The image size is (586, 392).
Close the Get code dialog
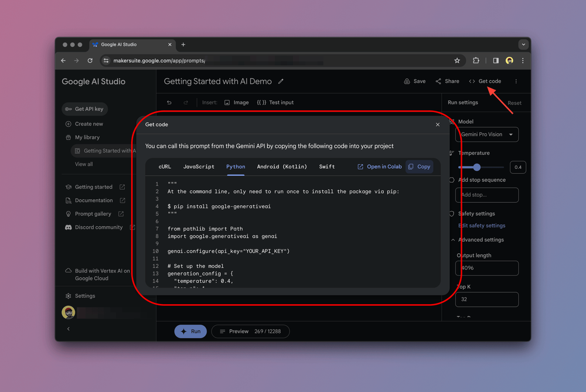click(x=438, y=125)
